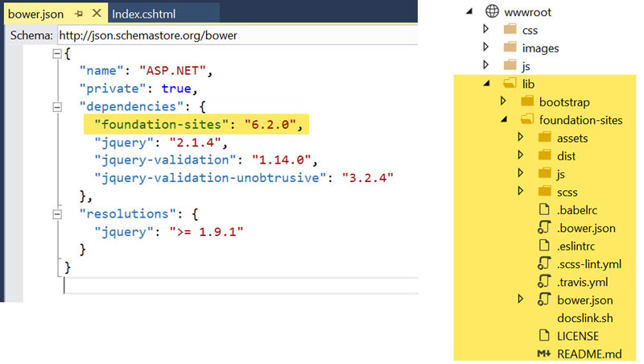This screenshot has height=364, width=644.
Task: Click the bootstrap folder icon
Action: 527,101
